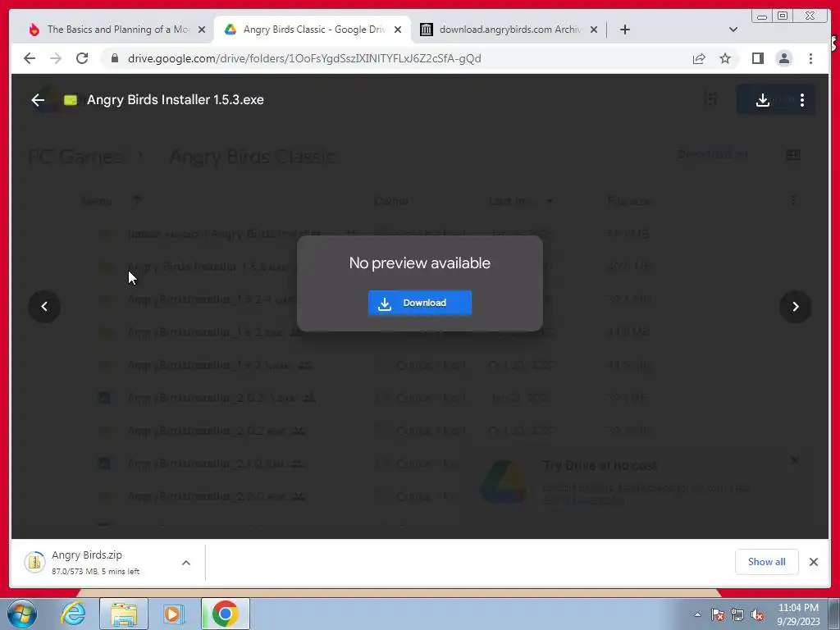This screenshot has width=840, height=630.
Task: Click the site lock icon
Action: [114, 58]
